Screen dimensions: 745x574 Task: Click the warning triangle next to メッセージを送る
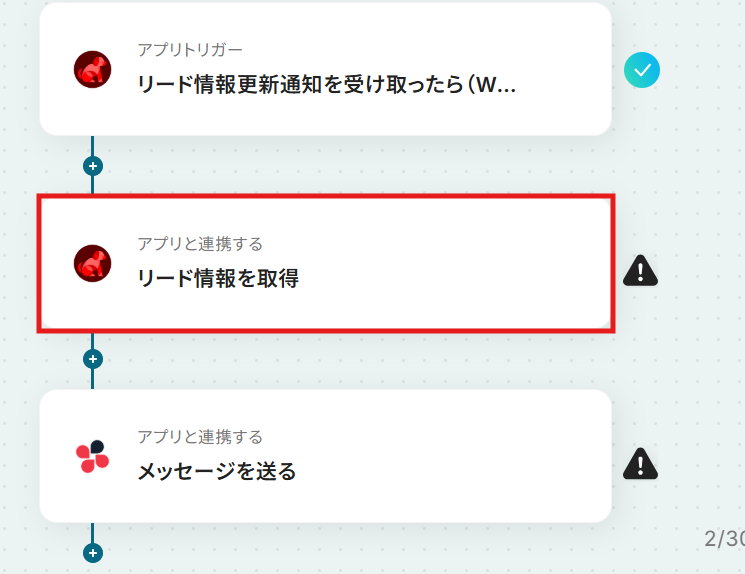(x=640, y=463)
